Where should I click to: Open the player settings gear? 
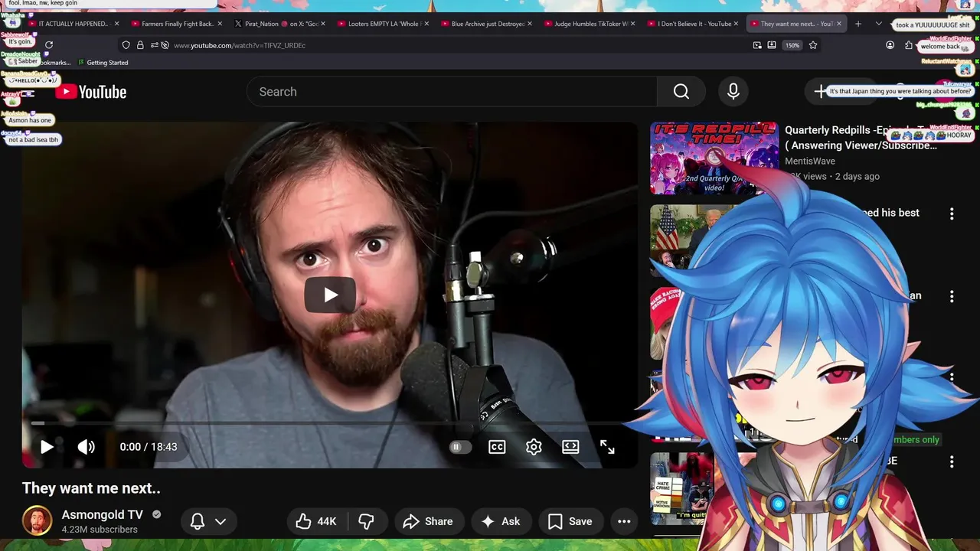click(x=534, y=447)
